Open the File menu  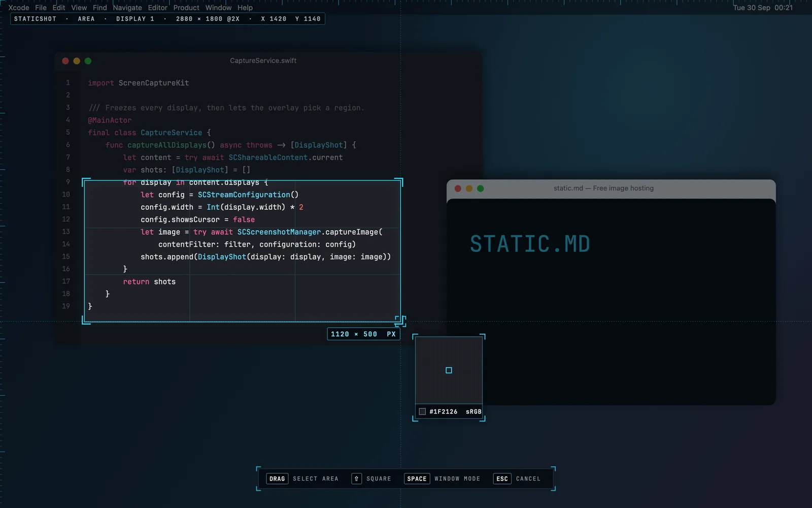pyautogui.click(x=41, y=8)
